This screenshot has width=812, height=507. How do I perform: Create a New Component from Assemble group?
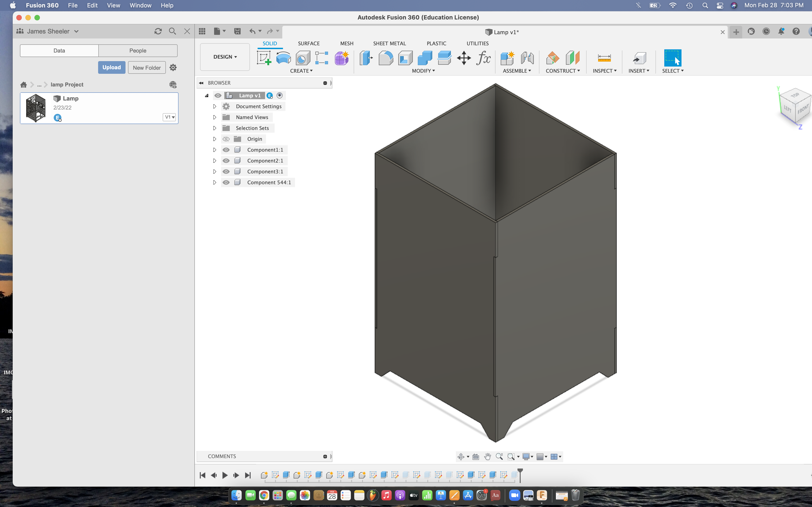click(x=507, y=58)
